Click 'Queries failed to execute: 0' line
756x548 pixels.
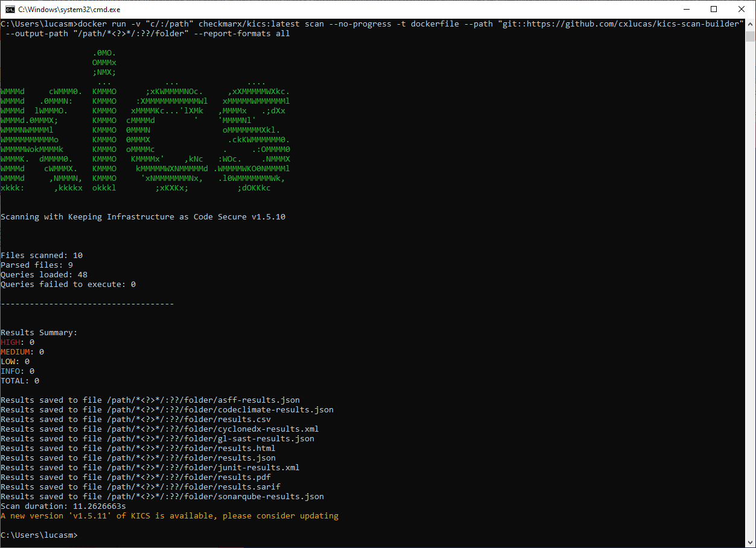tap(68, 285)
